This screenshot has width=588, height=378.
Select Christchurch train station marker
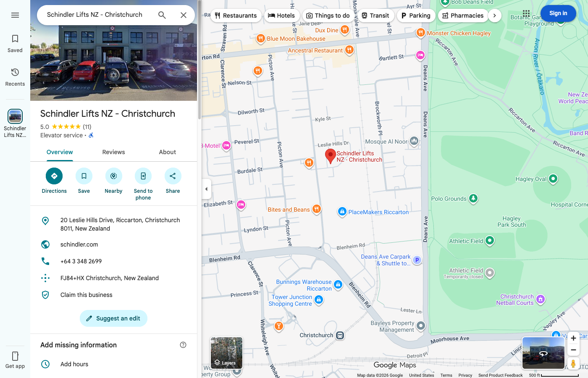(340, 335)
